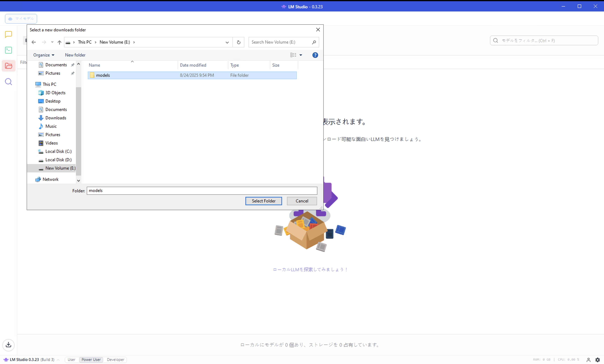Switch to Power User mode

click(x=91, y=360)
